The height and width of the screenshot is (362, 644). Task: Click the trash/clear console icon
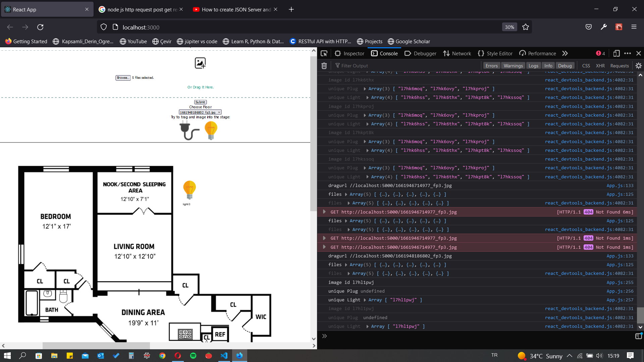point(324,65)
